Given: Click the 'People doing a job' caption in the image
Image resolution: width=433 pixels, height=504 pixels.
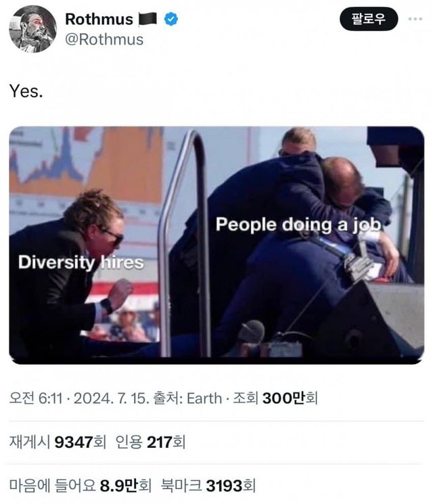Looking at the screenshot, I should 298,225.
